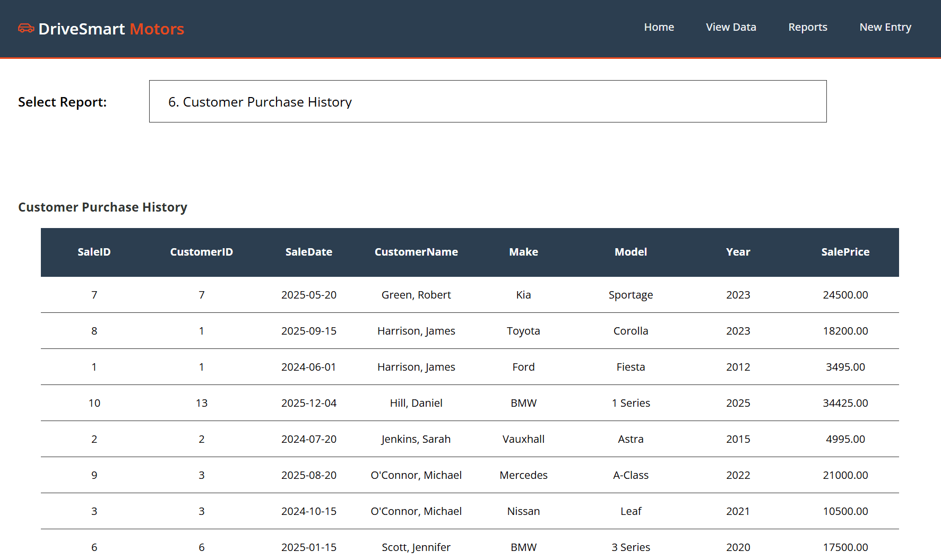This screenshot has width=941, height=560.
Task: Click the sale date 2025-01-15
Action: (309, 547)
